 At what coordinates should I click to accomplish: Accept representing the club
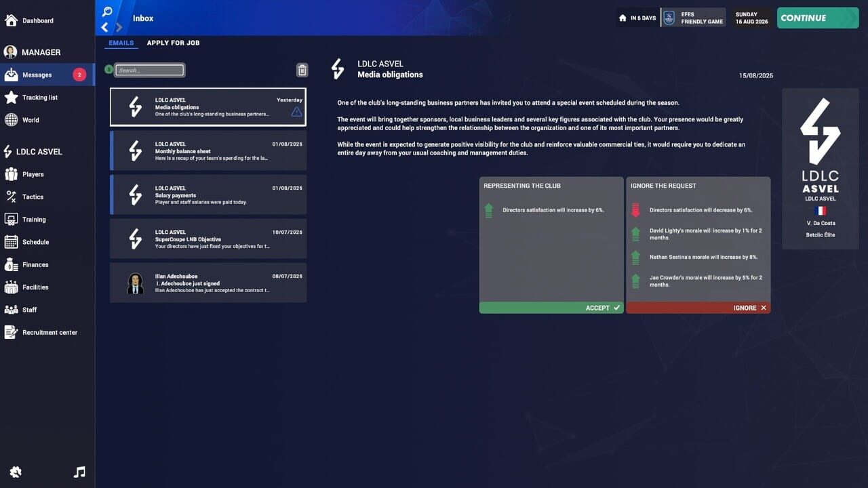coord(551,308)
